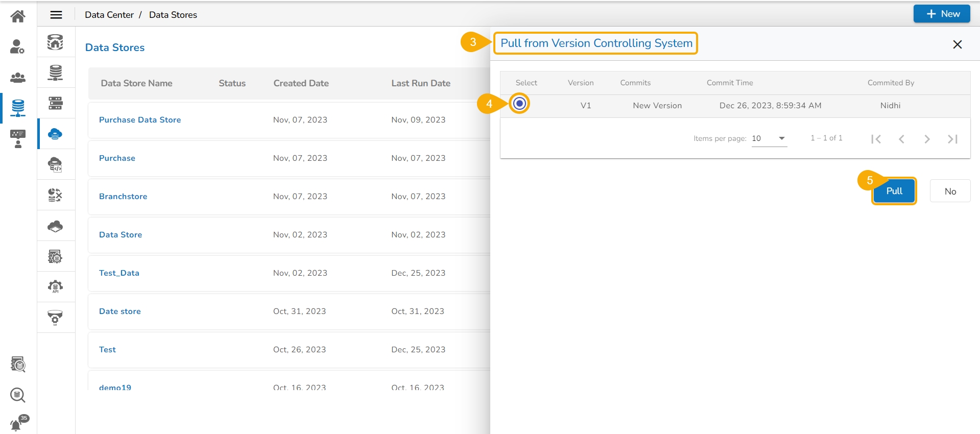Click Created Date Oct, 26, 2023
980x434 pixels.
click(x=299, y=350)
